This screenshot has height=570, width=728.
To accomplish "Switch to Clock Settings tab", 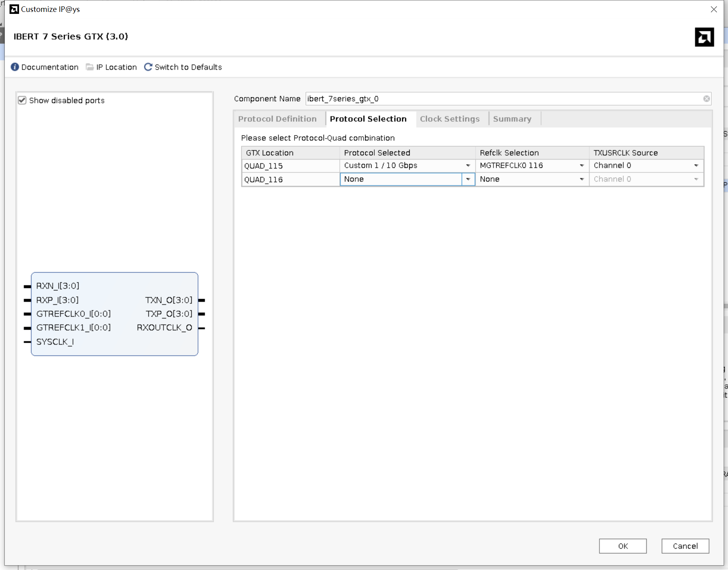I will click(x=449, y=119).
